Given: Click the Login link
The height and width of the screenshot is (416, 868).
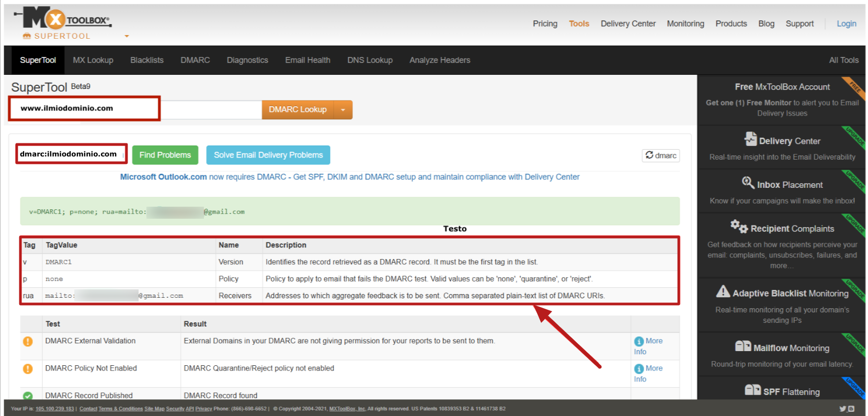Looking at the screenshot, I should (846, 24).
